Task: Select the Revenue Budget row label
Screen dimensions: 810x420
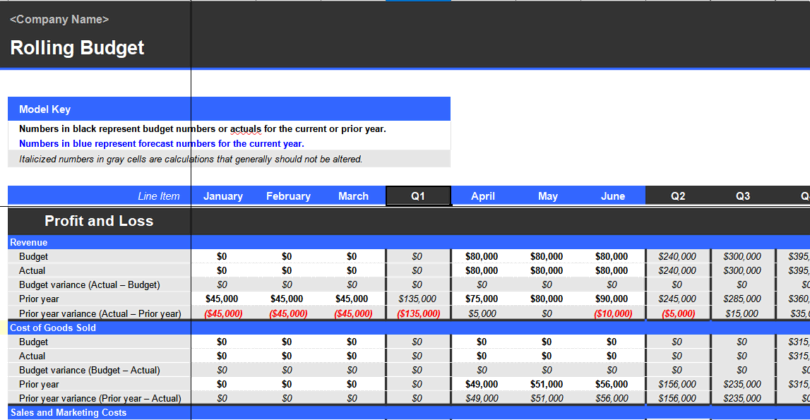Action: (33, 256)
